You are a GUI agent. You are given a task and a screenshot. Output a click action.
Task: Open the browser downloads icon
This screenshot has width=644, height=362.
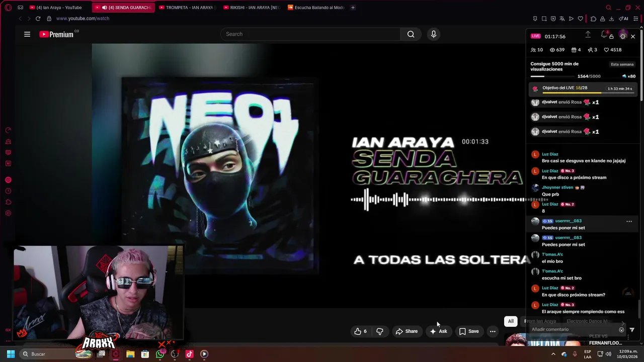(611, 19)
